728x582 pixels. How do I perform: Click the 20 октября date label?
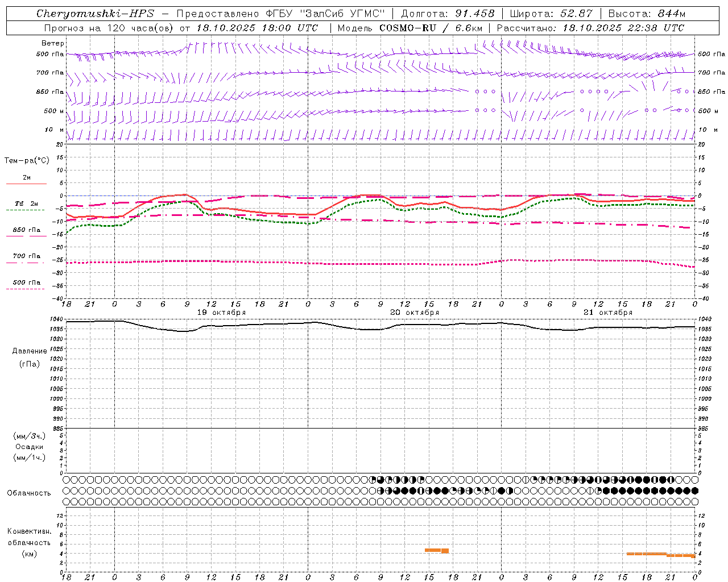tap(415, 313)
